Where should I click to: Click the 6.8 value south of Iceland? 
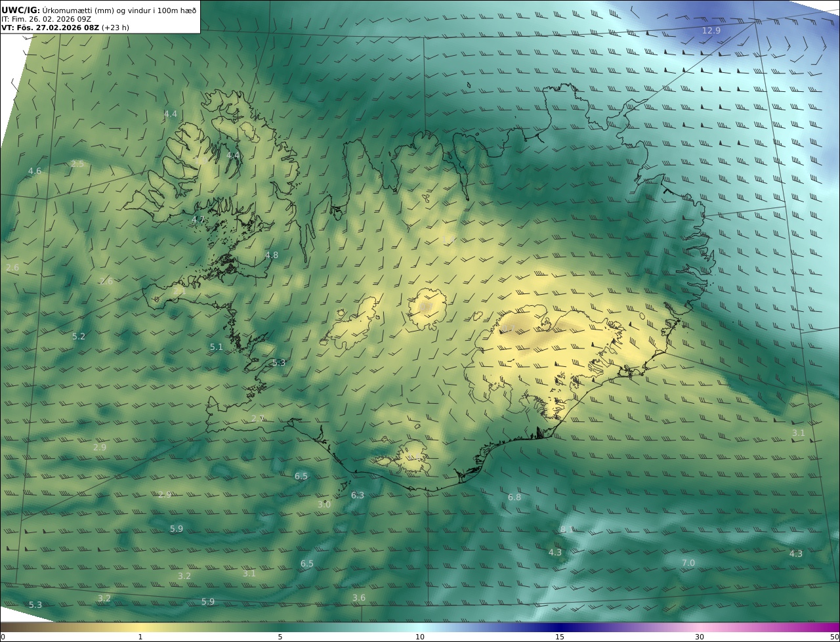(x=514, y=498)
